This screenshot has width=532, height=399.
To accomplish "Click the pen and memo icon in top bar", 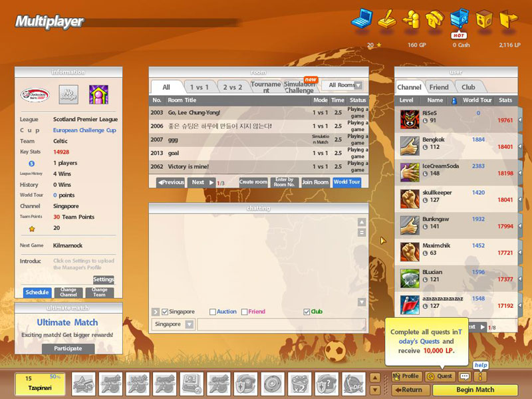I will [388, 20].
